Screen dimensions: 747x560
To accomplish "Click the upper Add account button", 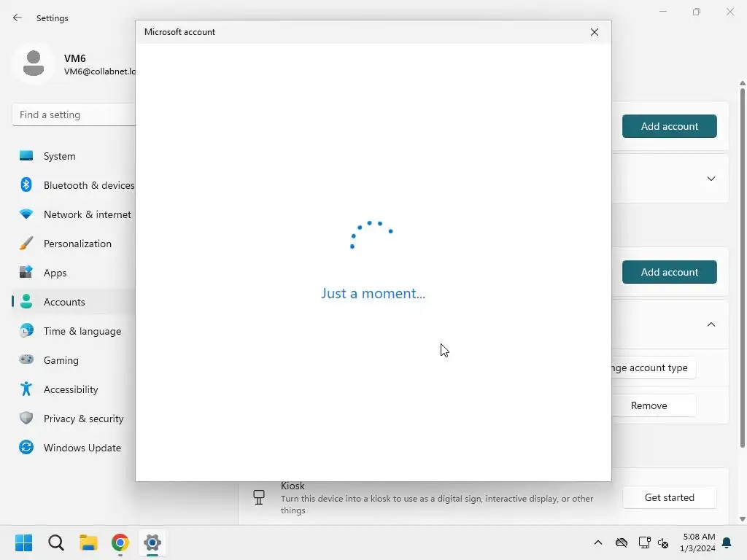I will [x=669, y=126].
